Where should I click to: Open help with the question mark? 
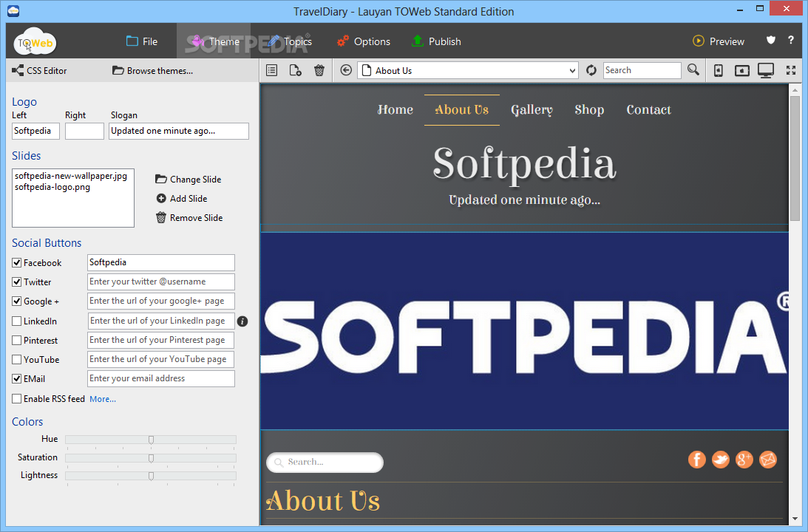[791, 40]
